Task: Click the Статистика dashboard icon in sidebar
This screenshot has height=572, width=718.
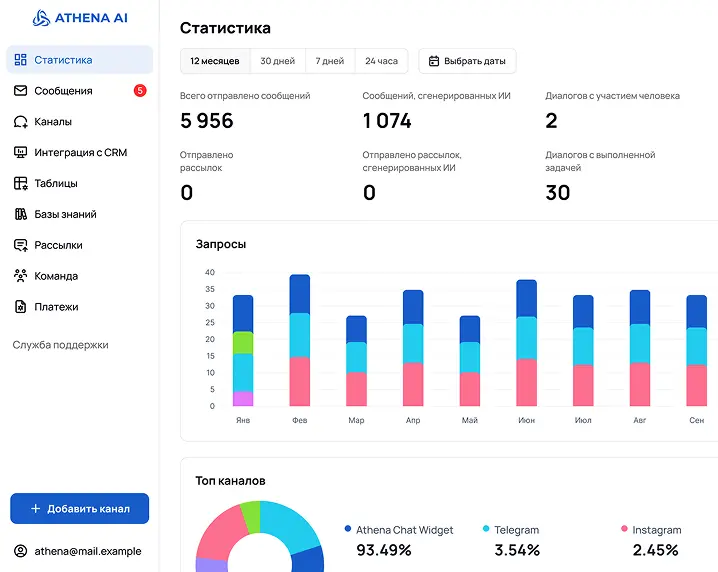Action: coord(20,60)
